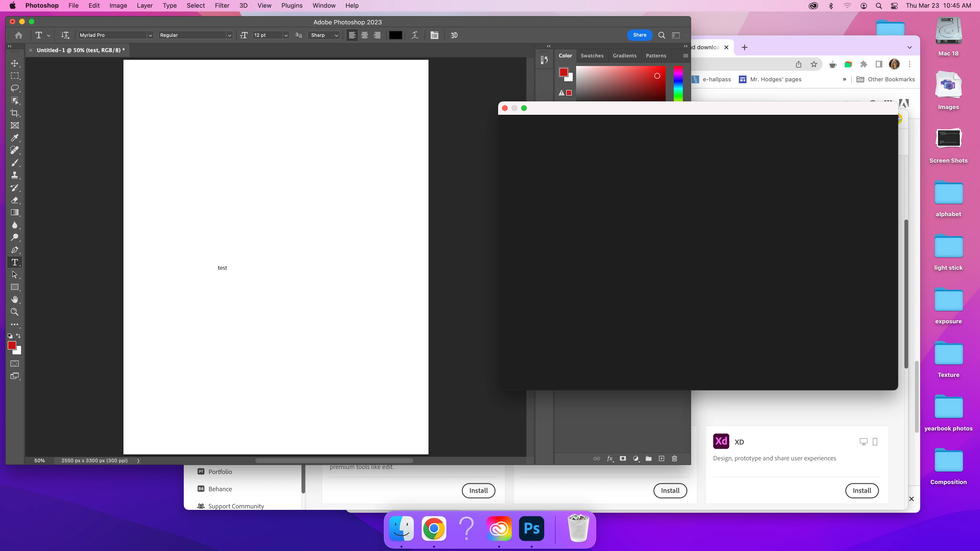Toggle center text alignment
Viewport: 980px width, 551px height.
coord(364,35)
